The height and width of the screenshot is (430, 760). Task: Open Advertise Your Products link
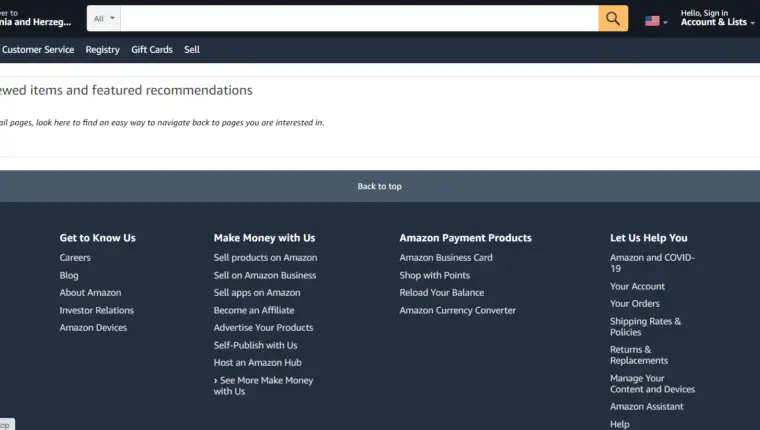click(263, 328)
